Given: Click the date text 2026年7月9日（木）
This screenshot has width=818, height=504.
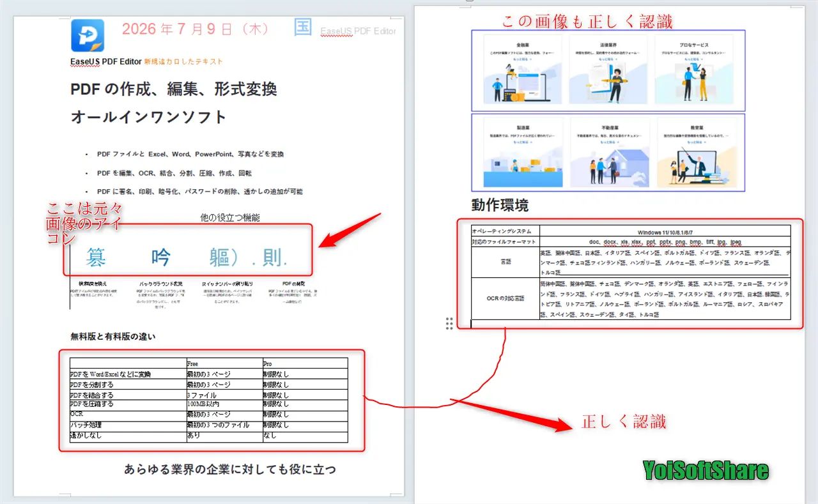Looking at the screenshot, I should point(196,29).
